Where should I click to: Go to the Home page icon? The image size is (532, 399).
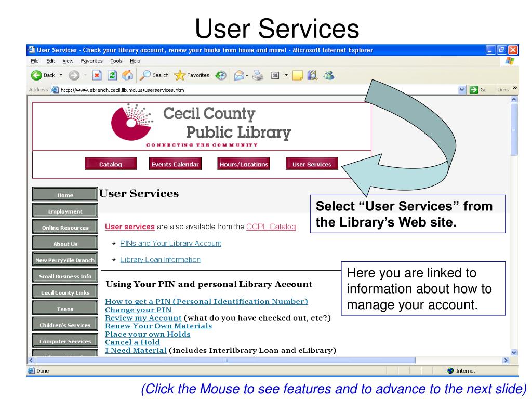(x=128, y=75)
